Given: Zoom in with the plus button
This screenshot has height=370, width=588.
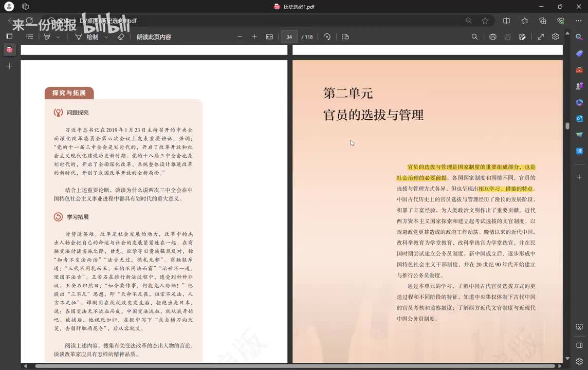Looking at the screenshot, I should [254, 36].
